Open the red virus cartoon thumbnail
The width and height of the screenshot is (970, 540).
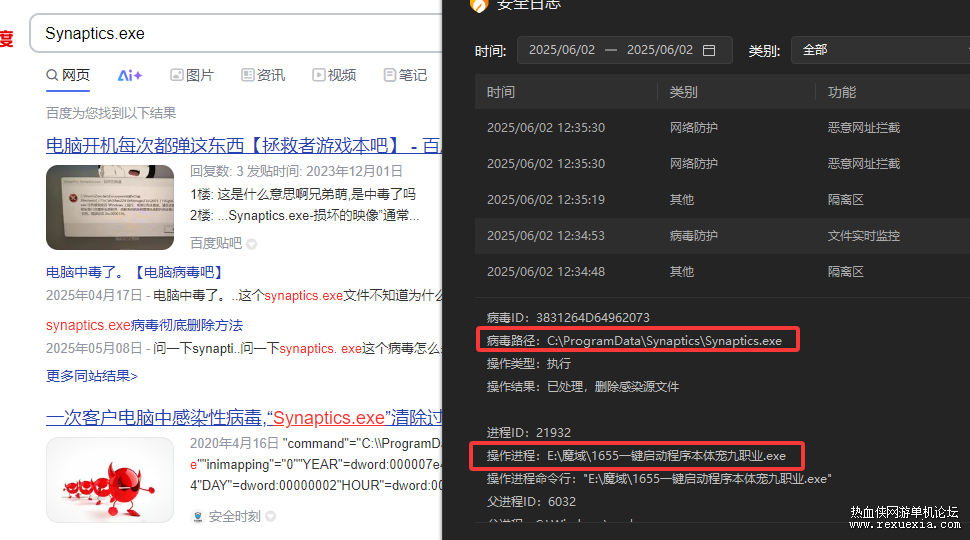110,480
